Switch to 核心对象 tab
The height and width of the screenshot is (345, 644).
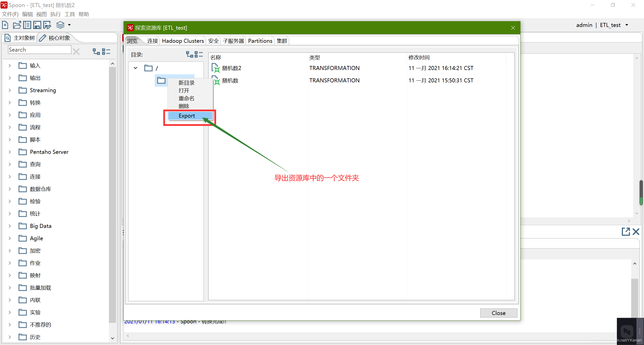click(55, 38)
